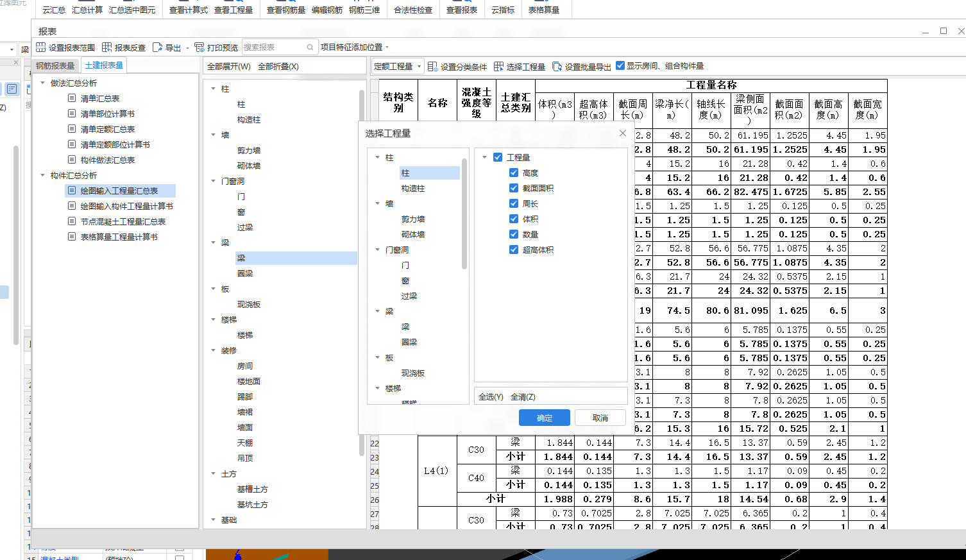Close the 选择工程量 dialog
The height and width of the screenshot is (560, 966).
coord(622,133)
